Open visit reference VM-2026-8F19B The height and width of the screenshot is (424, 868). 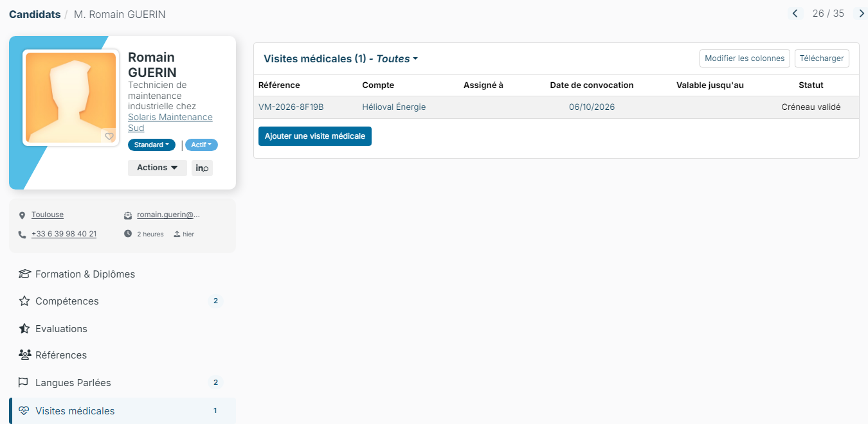291,107
